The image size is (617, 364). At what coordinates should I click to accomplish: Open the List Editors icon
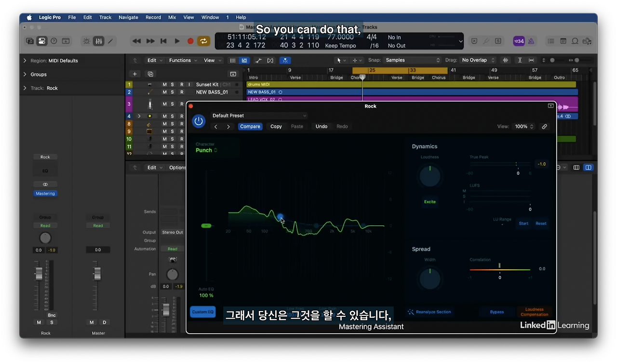pos(551,41)
